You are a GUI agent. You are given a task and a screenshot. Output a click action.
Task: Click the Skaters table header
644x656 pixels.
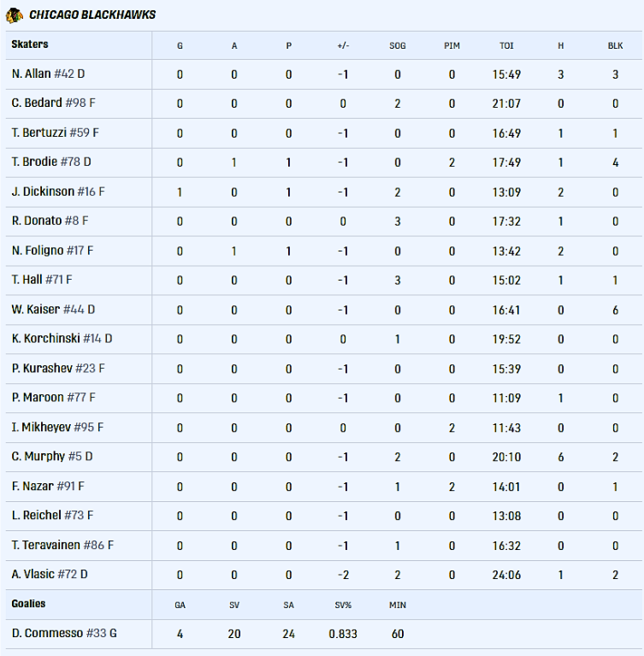(x=30, y=44)
